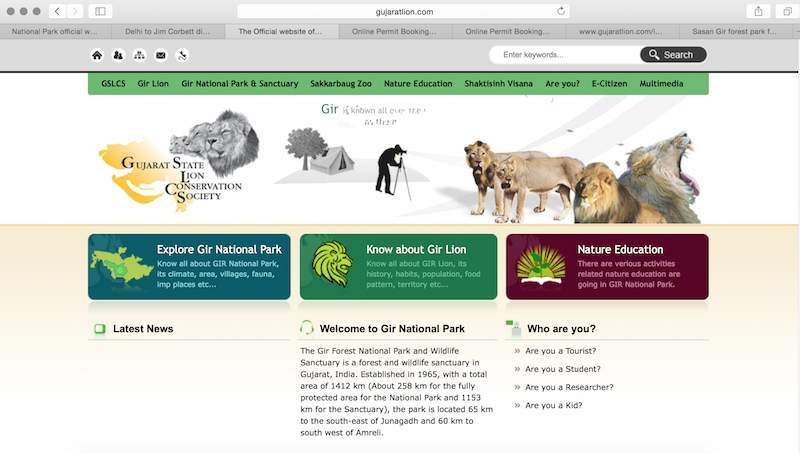The height and width of the screenshot is (453, 800).
Task: Click Gujarat State Lion Conservation Society logo
Action: [179, 161]
